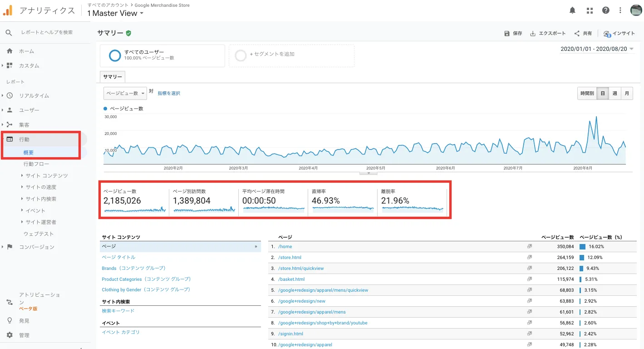Image resolution: width=644 pixels, height=349 pixels.
Task: Open the ページビュー数 metric dropdown
Action: coord(125,93)
